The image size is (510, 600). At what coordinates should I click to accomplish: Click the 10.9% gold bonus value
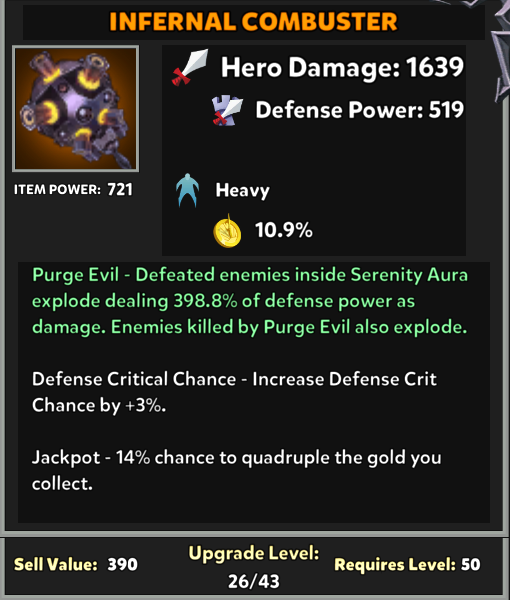pyautogui.click(x=284, y=230)
